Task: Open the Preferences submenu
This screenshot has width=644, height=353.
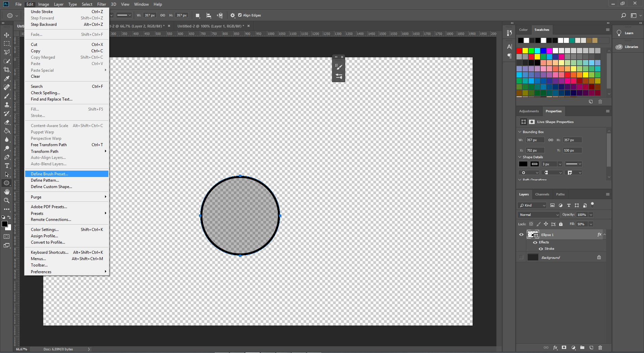Action: click(x=67, y=272)
